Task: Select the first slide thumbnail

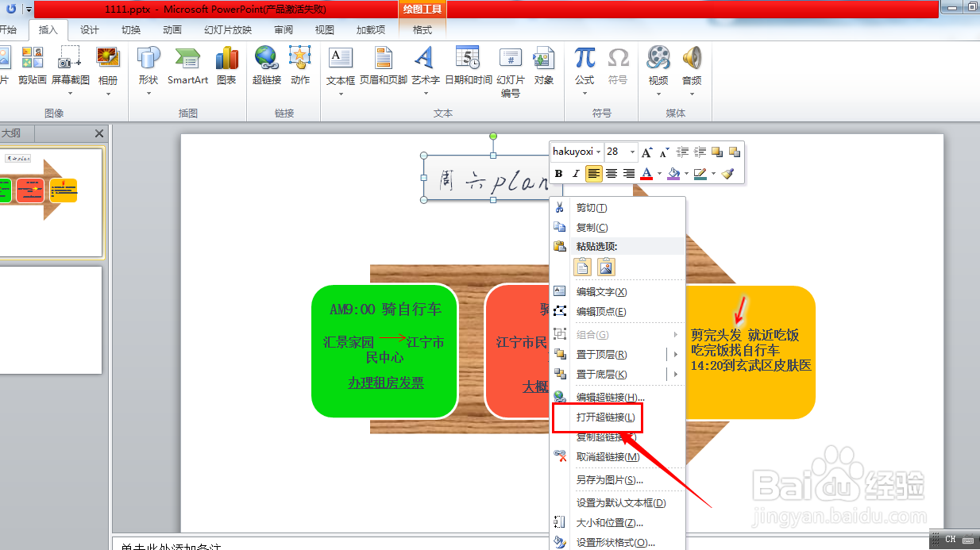Action: [51, 202]
